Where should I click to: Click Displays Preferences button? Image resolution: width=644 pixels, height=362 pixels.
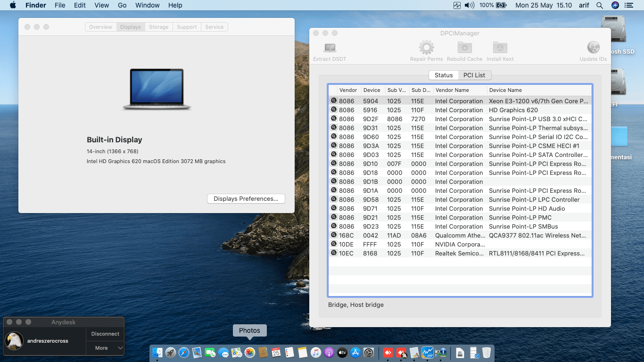tap(246, 198)
